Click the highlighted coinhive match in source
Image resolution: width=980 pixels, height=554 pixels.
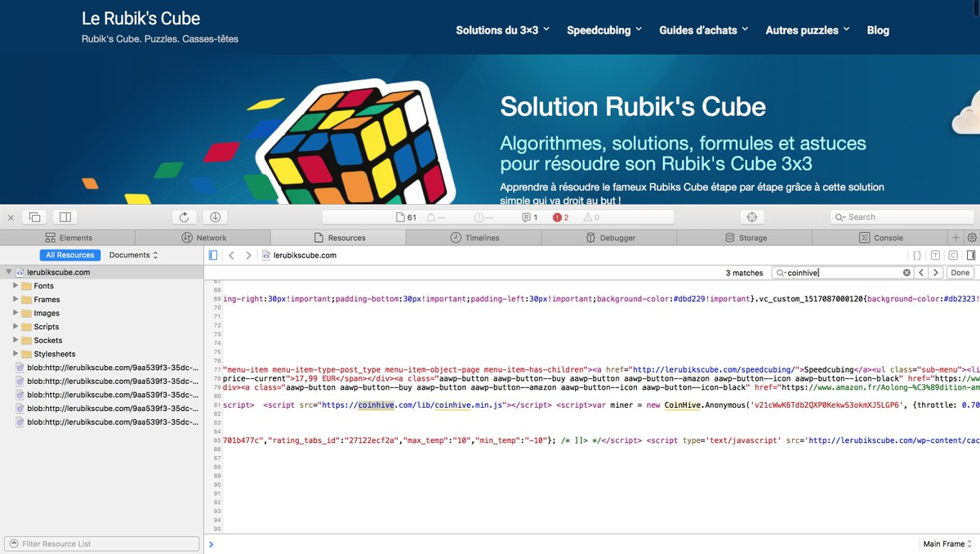[x=376, y=404]
